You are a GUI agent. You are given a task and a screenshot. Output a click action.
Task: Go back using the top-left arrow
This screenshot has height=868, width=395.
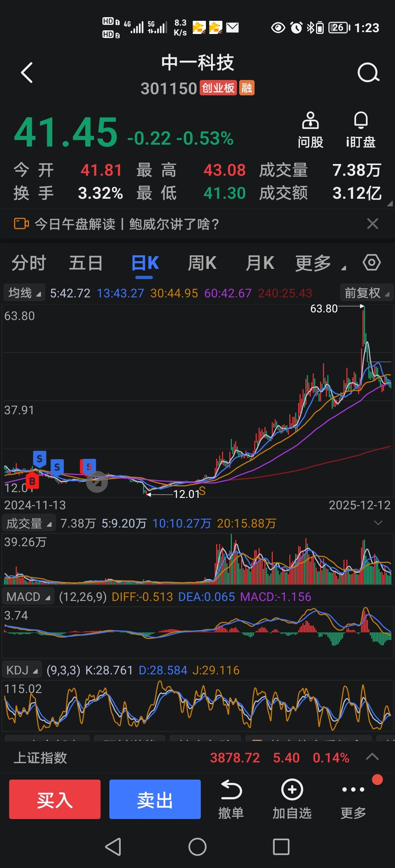point(27,73)
